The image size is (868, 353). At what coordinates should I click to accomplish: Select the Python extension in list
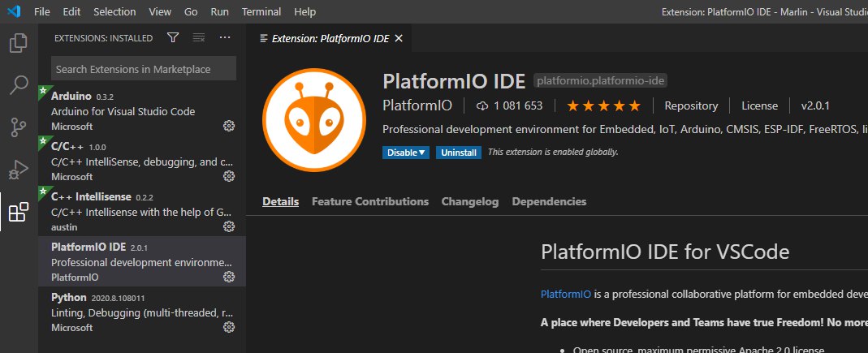tap(142, 312)
